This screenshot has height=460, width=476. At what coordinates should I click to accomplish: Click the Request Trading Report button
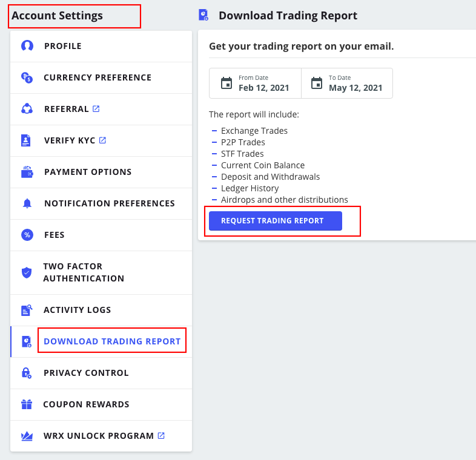pyautogui.click(x=276, y=221)
